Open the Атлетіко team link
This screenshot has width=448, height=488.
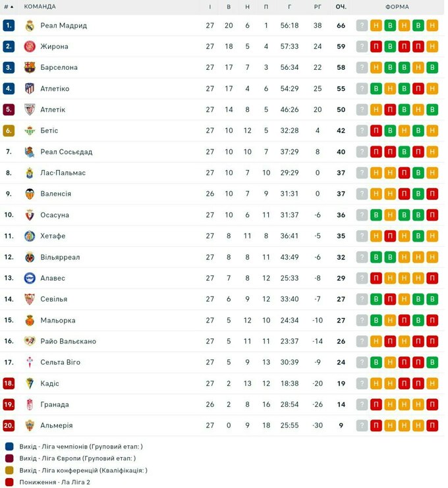pos(56,89)
